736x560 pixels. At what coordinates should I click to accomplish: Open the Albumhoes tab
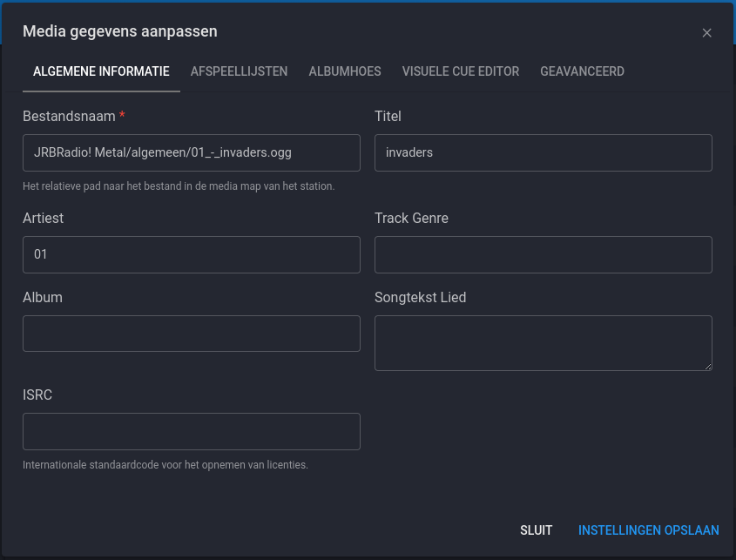(x=344, y=71)
